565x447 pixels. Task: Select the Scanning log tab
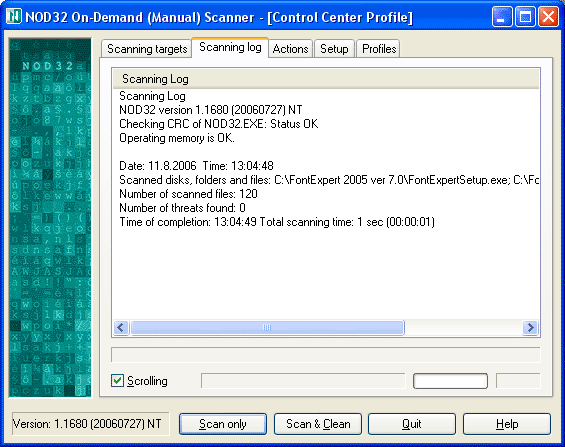click(x=230, y=47)
